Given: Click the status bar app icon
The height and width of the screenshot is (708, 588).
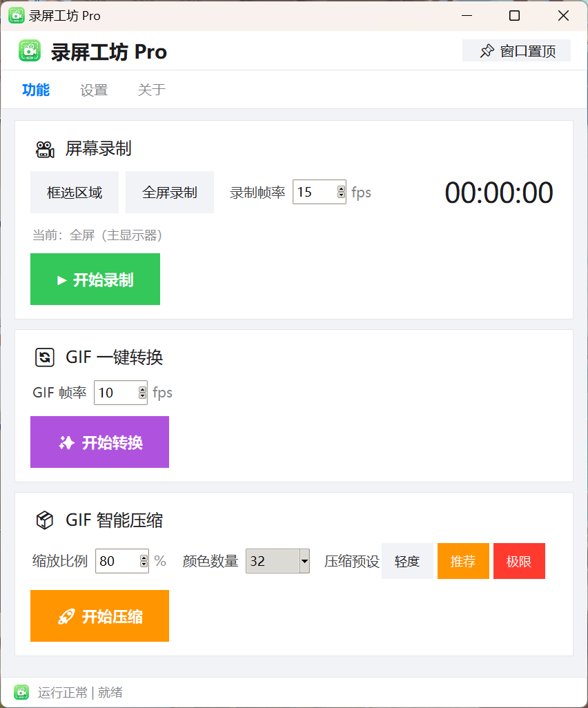Looking at the screenshot, I should (x=21, y=692).
